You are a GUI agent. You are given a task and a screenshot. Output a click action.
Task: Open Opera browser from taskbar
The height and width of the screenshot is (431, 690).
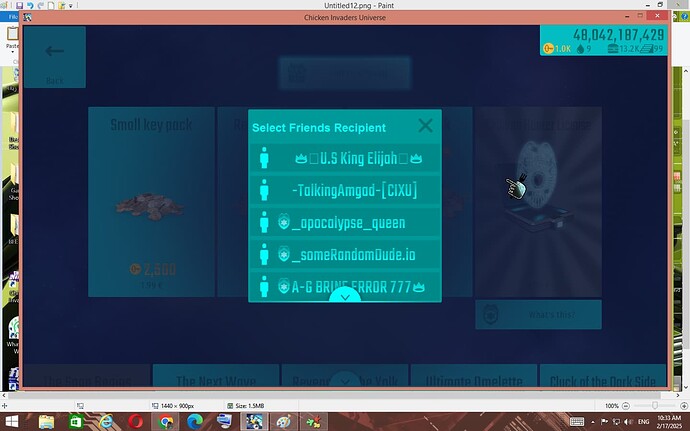(136, 421)
